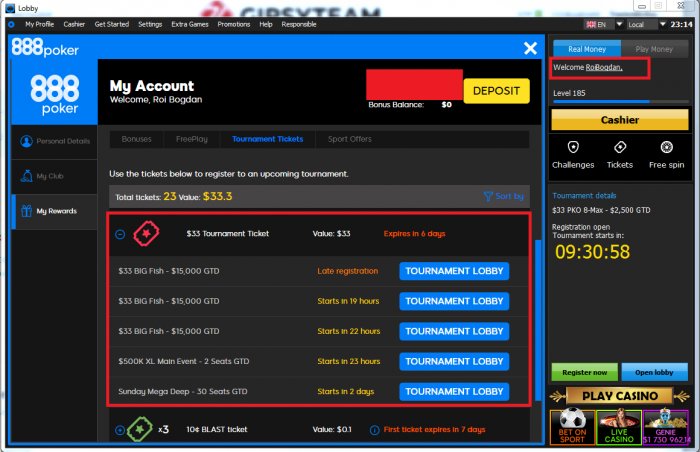
Task: Open Tournament Lobby for $500K XL Main Event
Action: [x=454, y=361]
